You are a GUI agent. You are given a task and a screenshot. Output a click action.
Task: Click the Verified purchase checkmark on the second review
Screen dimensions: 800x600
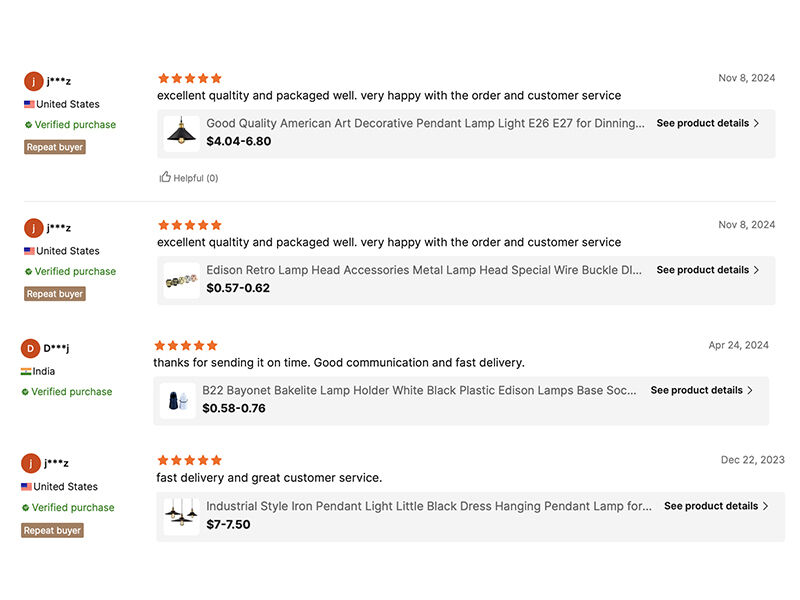[x=28, y=271]
